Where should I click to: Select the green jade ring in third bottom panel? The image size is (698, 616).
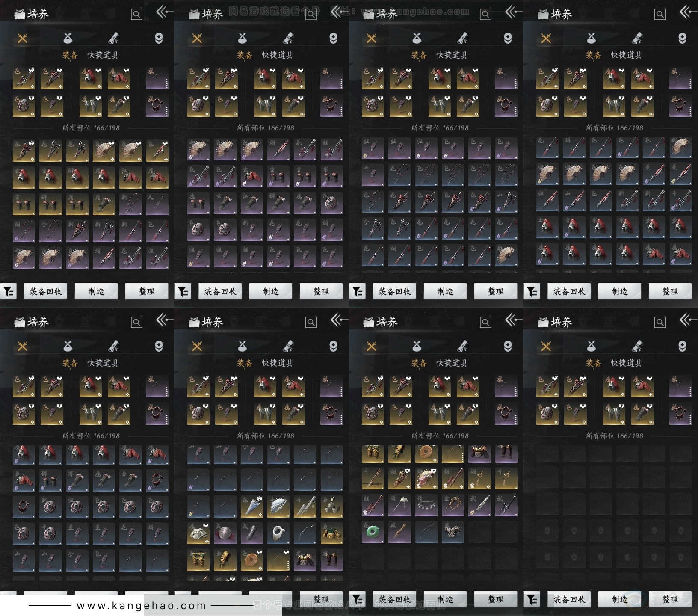pos(373,532)
